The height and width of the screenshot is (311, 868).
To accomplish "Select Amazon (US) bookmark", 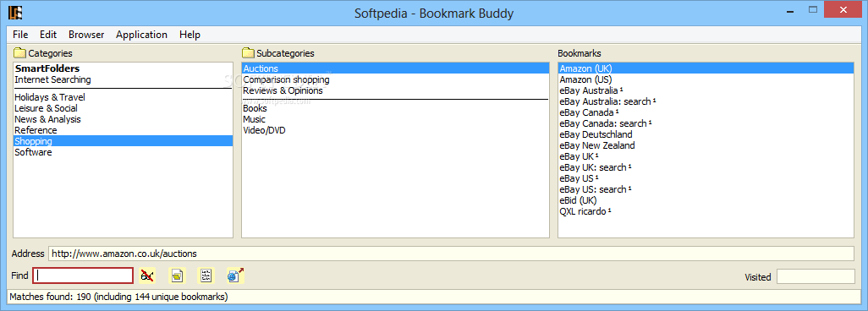I will 706,79.
